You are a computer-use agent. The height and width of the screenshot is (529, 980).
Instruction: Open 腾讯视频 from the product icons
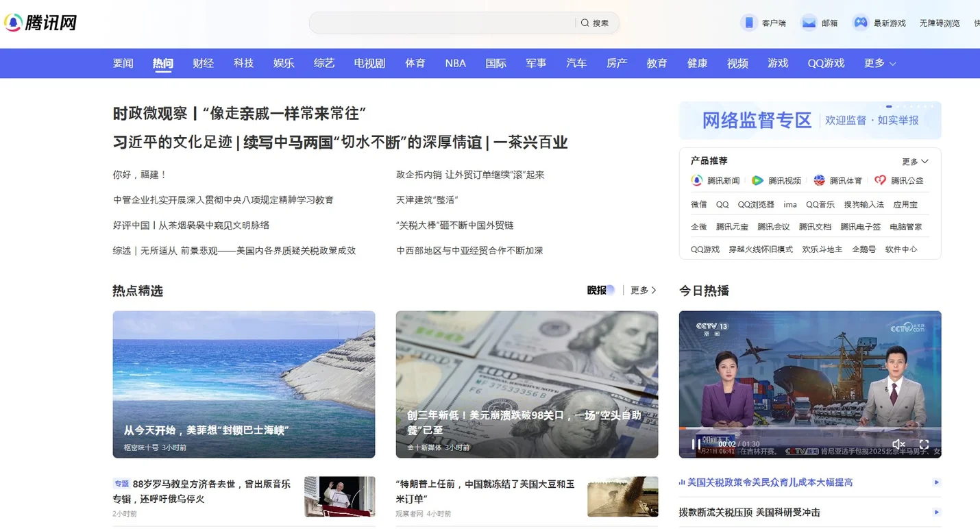(757, 180)
